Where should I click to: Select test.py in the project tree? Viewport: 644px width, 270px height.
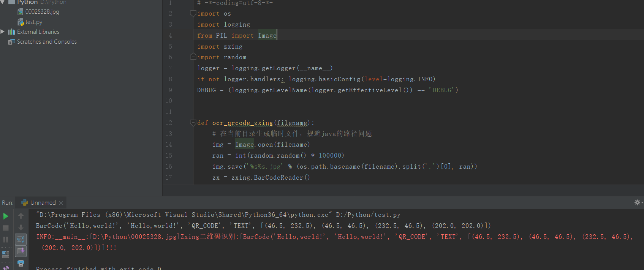click(34, 22)
